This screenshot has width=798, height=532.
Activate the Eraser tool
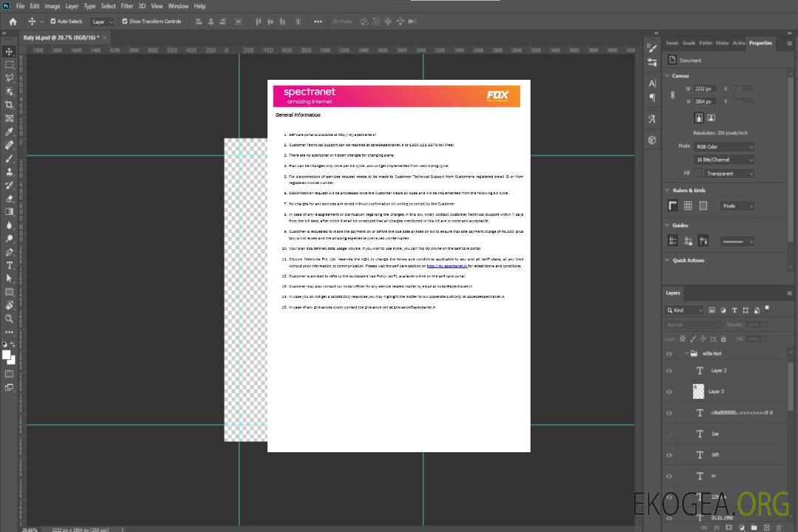click(x=9, y=199)
